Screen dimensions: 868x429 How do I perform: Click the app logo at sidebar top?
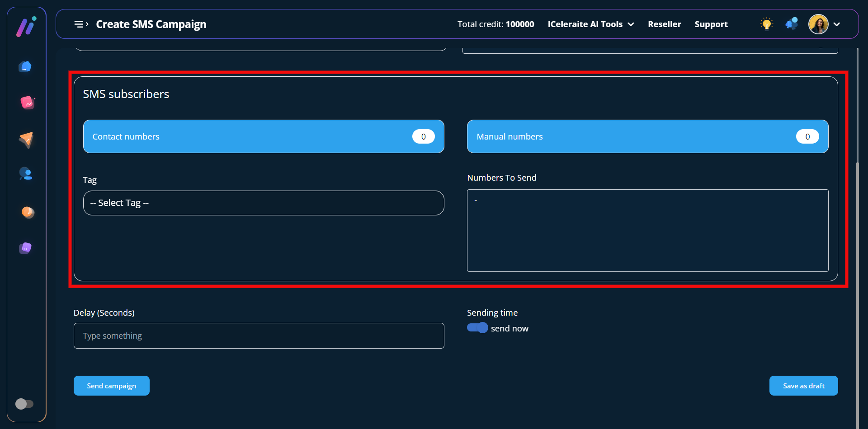[26, 27]
